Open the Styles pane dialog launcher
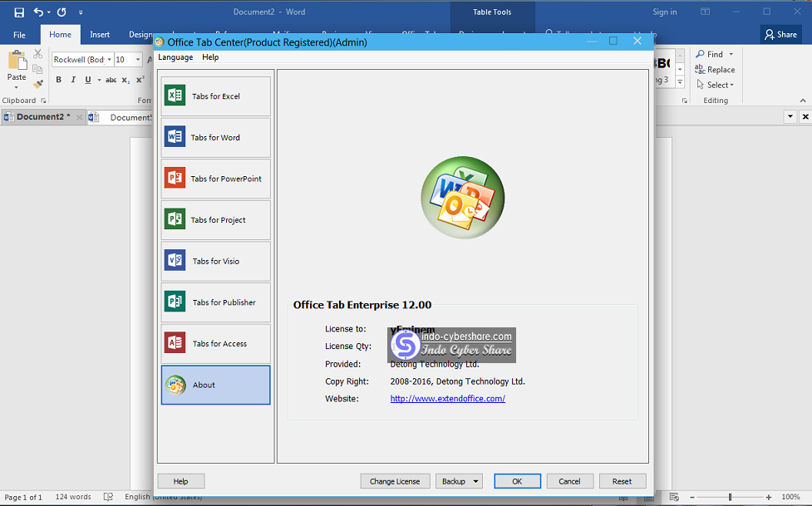This screenshot has width=812, height=506. pos(685,101)
